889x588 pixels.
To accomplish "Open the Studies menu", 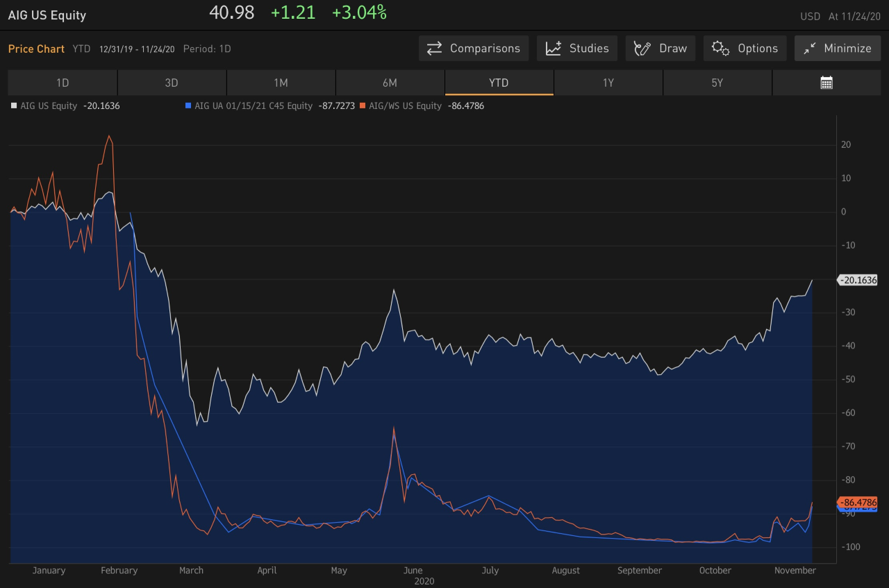I will coord(576,49).
